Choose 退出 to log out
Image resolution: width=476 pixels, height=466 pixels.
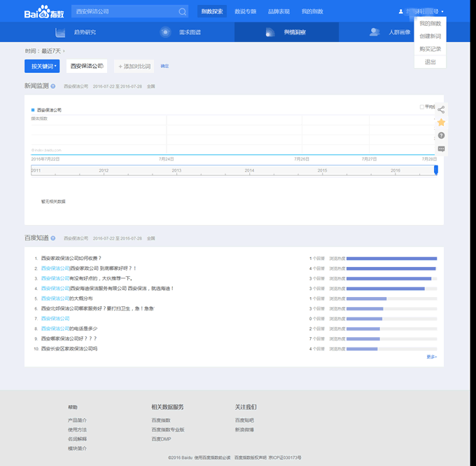[430, 62]
